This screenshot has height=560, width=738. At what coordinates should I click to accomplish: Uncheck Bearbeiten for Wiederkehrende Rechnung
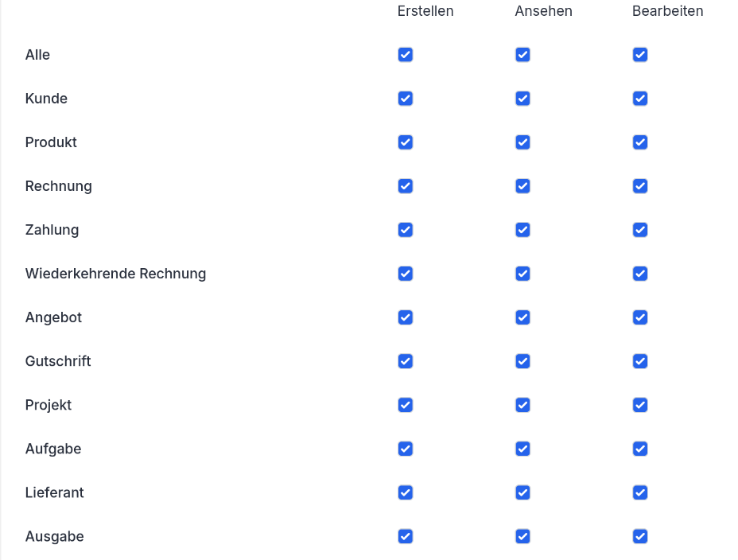pyautogui.click(x=640, y=274)
